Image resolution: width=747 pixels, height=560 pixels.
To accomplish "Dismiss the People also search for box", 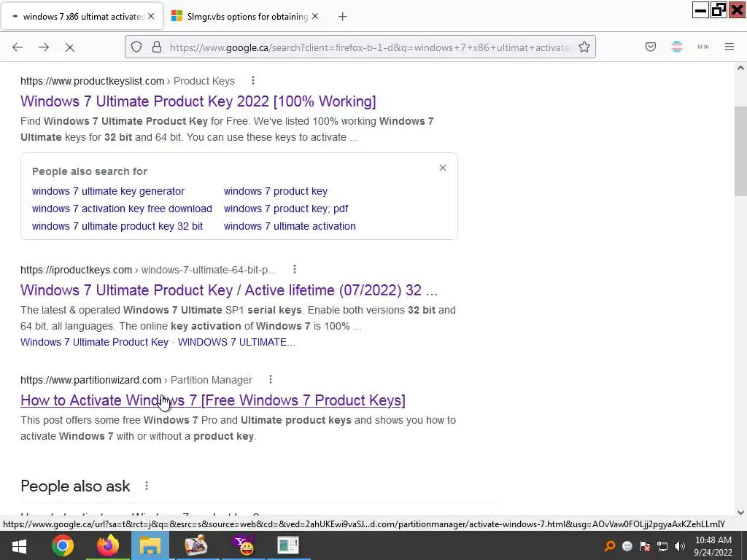I will [x=443, y=168].
